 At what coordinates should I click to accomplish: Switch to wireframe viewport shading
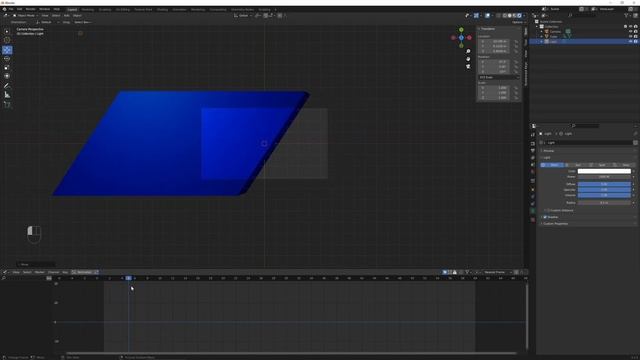[x=504, y=16]
